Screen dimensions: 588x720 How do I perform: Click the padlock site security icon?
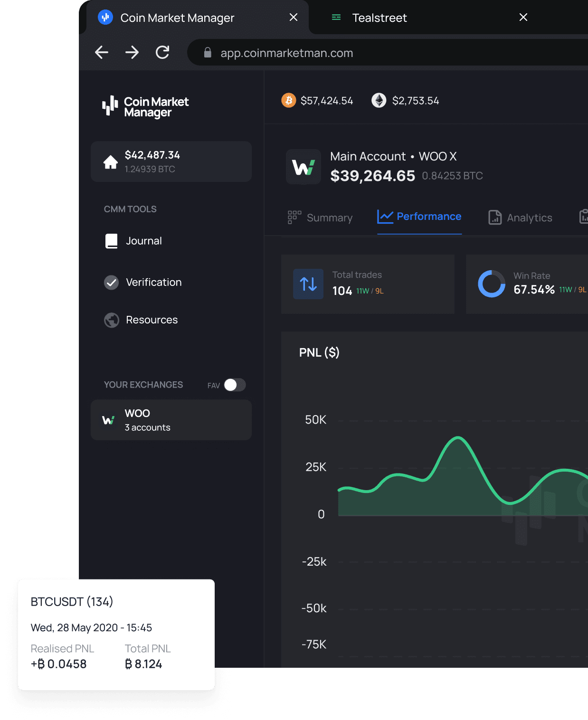tap(208, 53)
